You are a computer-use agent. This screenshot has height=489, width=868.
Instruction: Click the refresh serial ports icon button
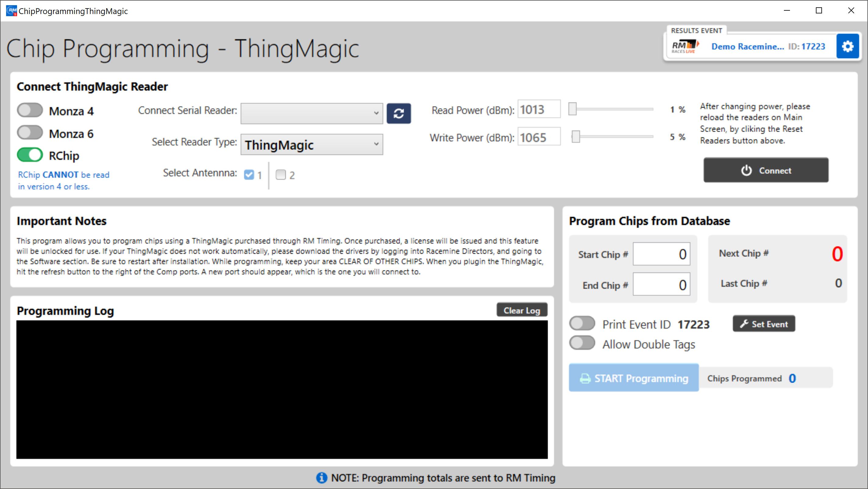click(398, 114)
